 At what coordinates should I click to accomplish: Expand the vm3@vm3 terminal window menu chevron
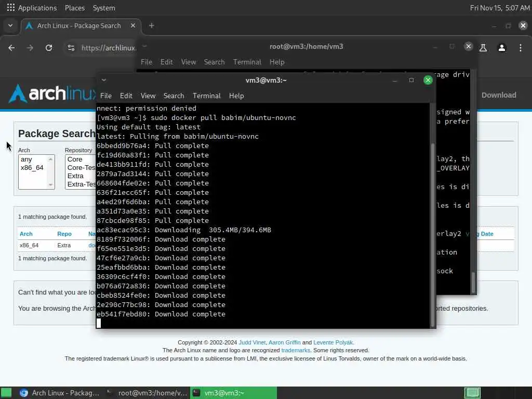(x=104, y=80)
